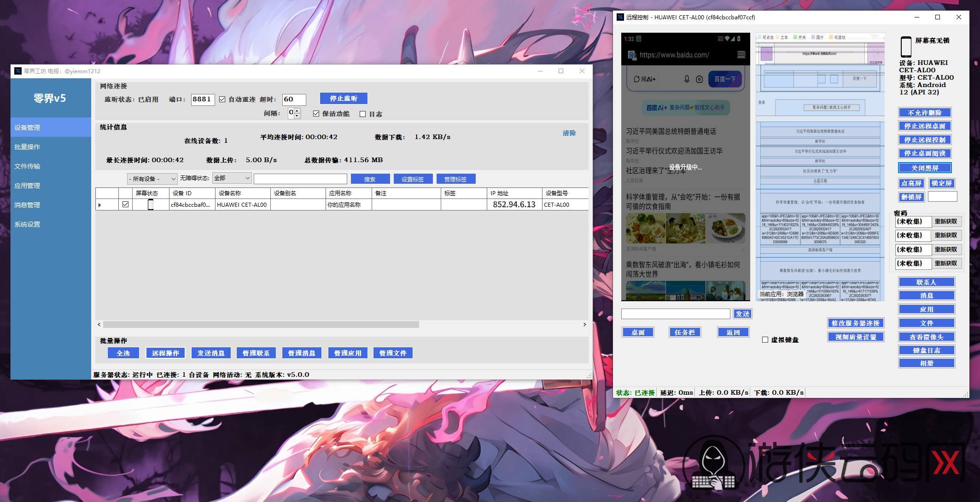Tap the camera icon in mirrored Baidu search

pos(699,79)
